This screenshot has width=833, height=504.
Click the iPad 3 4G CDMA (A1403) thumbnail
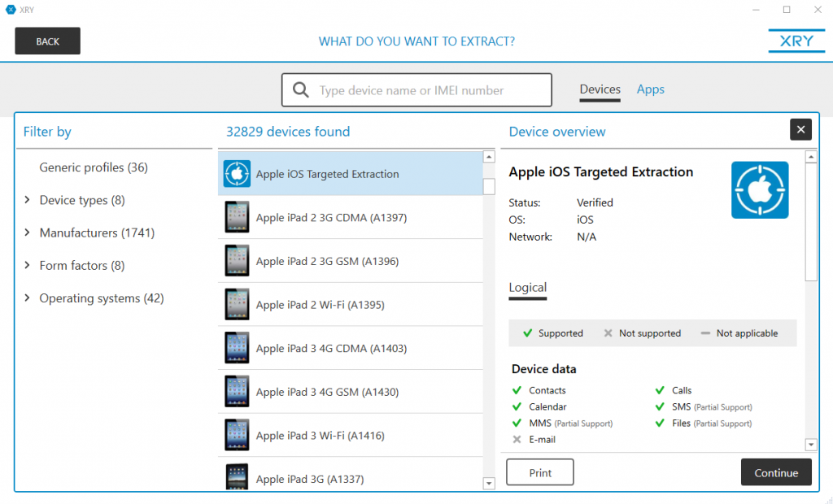pyautogui.click(x=237, y=348)
